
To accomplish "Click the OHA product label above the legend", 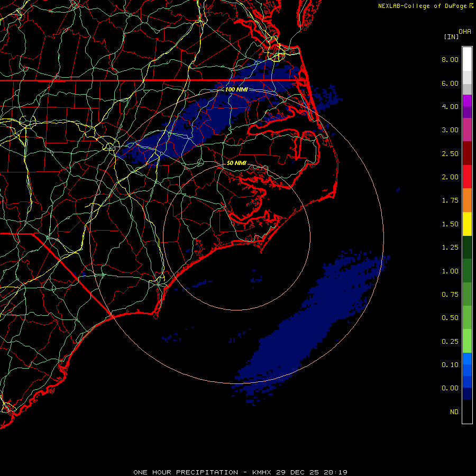I will pos(465,32).
